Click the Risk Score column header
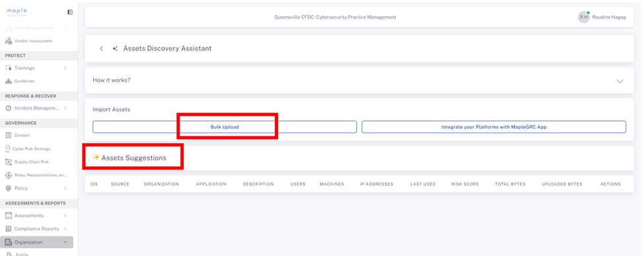This screenshot has height=256, width=644. [x=465, y=184]
